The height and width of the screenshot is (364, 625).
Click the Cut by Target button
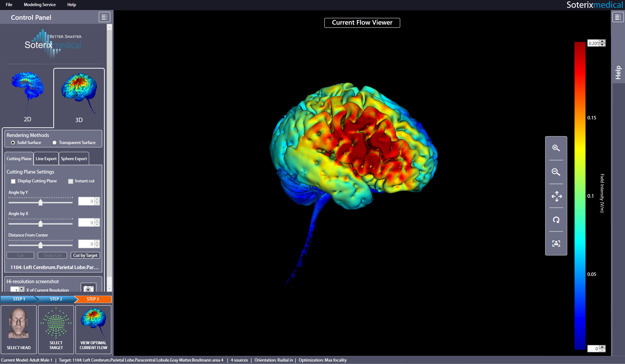[x=85, y=255]
